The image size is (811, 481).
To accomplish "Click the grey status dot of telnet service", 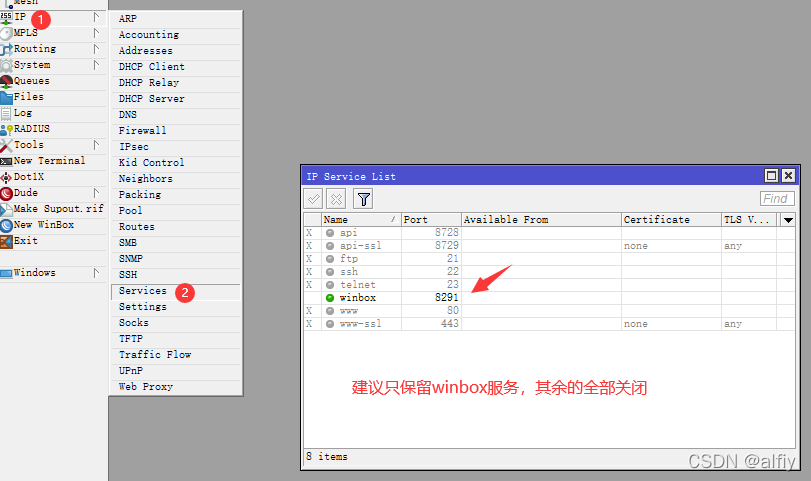I will pos(330,285).
